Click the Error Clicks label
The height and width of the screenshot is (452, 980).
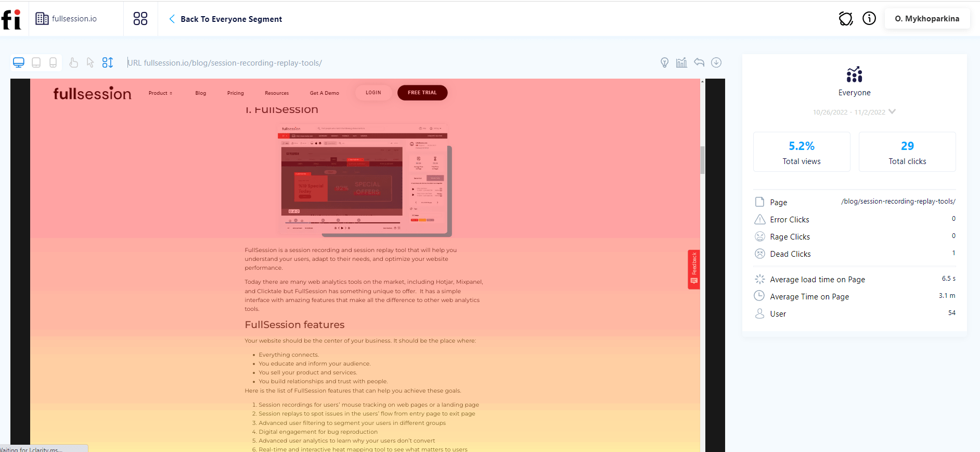790,220
